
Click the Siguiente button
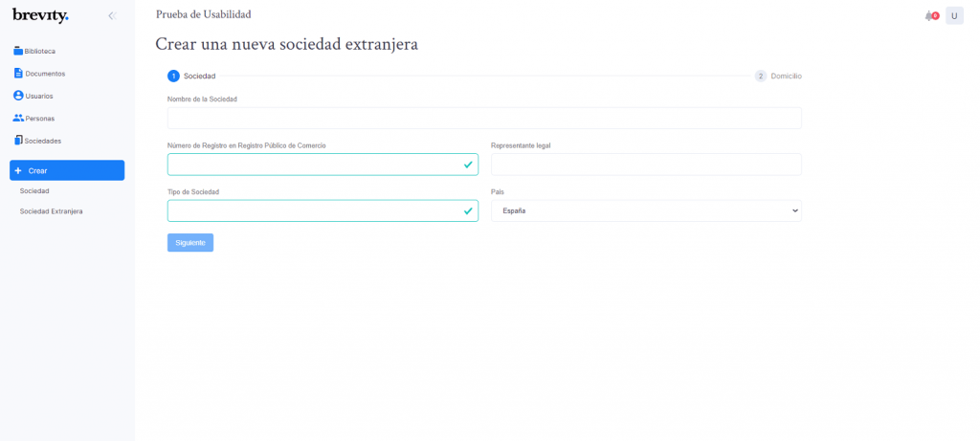pyautogui.click(x=190, y=242)
